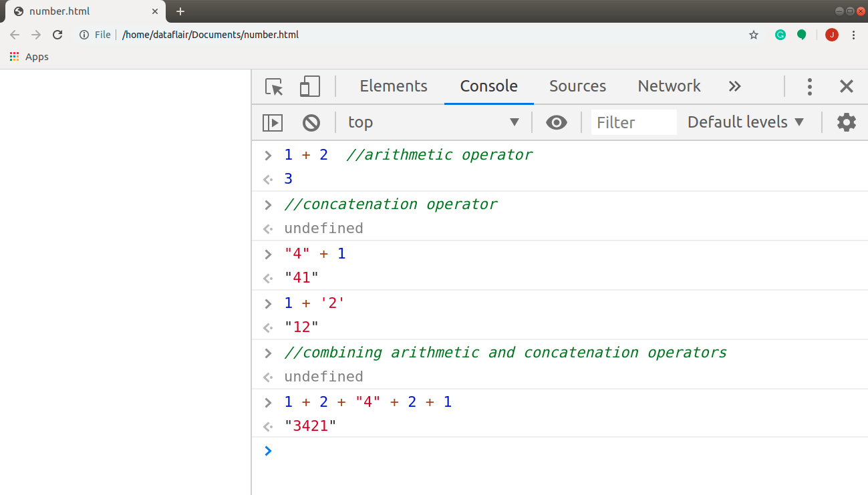This screenshot has width=868, height=495.
Task: Show the console sidebar panel
Action: pos(273,122)
